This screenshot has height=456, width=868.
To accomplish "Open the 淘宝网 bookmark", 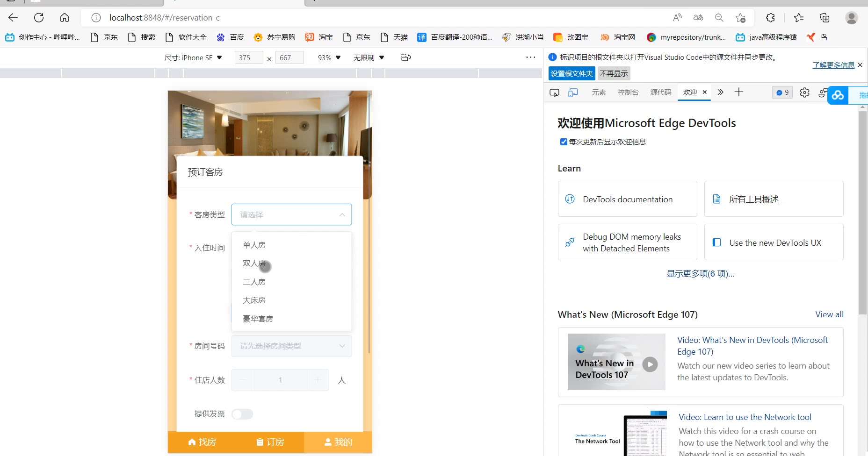I will click(x=618, y=37).
